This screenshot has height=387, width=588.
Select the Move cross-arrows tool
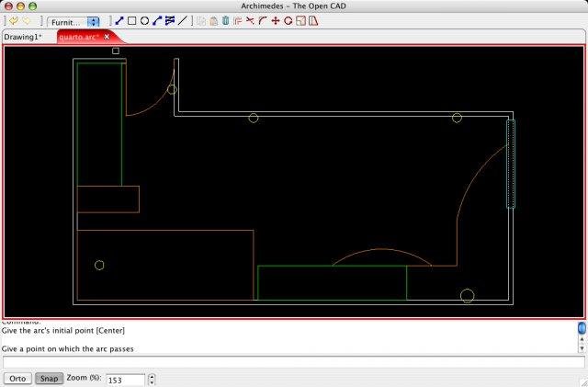point(276,21)
